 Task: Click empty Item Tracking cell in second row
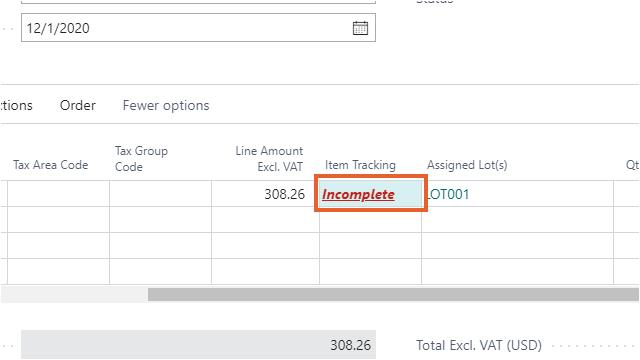(370, 220)
